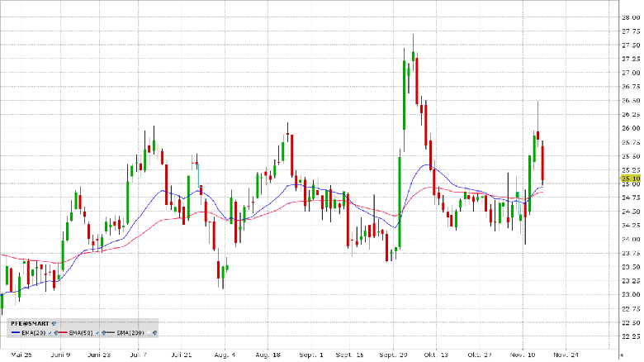The image size is (644, 362).
Task: Open settings icon next to PFE@SMART
Action: tap(54, 323)
